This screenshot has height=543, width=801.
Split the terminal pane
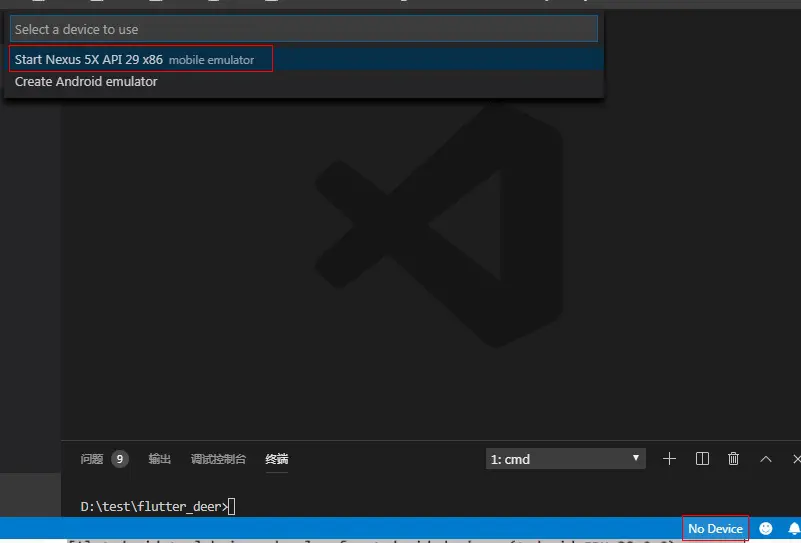click(702, 459)
